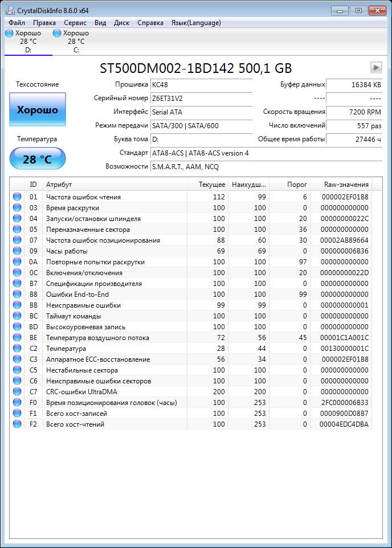Open the Правка menu
392x548 pixels.
[44, 23]
